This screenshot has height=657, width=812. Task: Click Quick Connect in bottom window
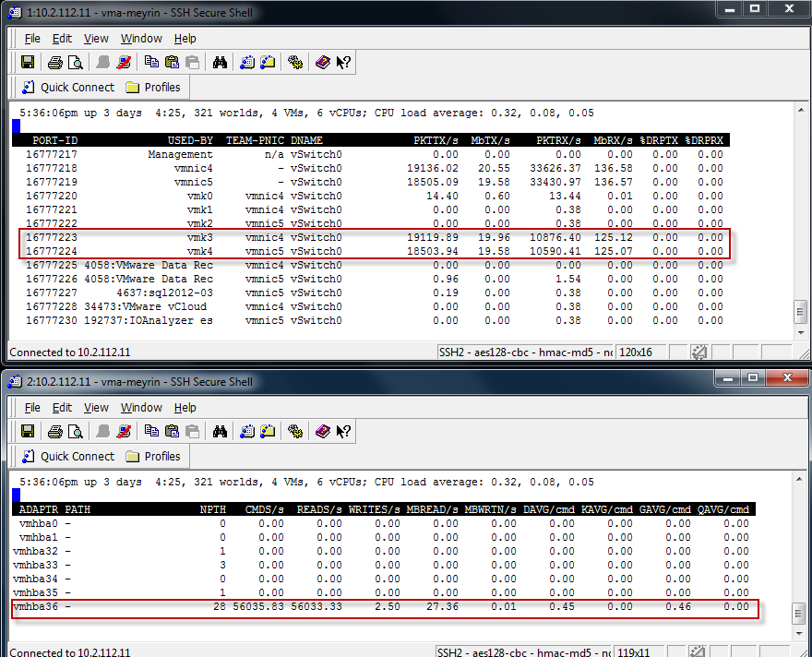(x=68, y=457)
